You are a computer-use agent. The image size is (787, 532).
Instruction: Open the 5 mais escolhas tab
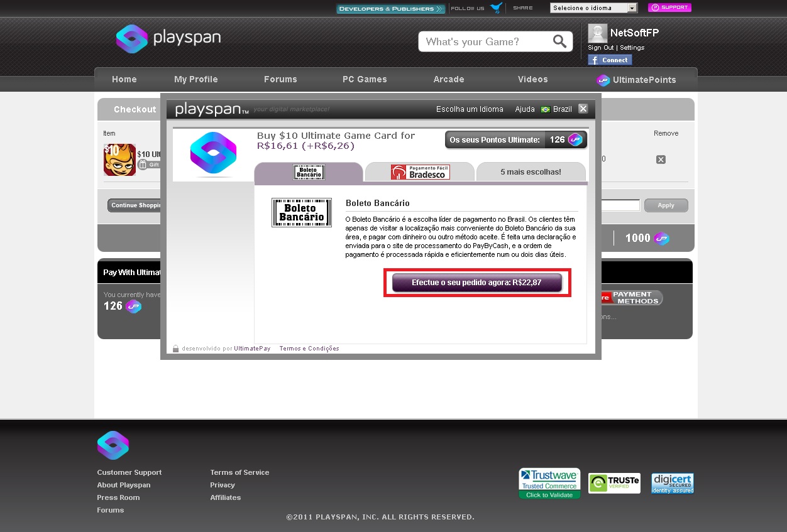tap(531, 172)
